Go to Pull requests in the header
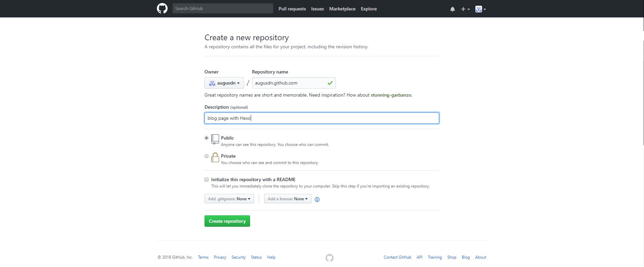Image resolution: width=644 pixels, height=267 pixels. point(292,9)
